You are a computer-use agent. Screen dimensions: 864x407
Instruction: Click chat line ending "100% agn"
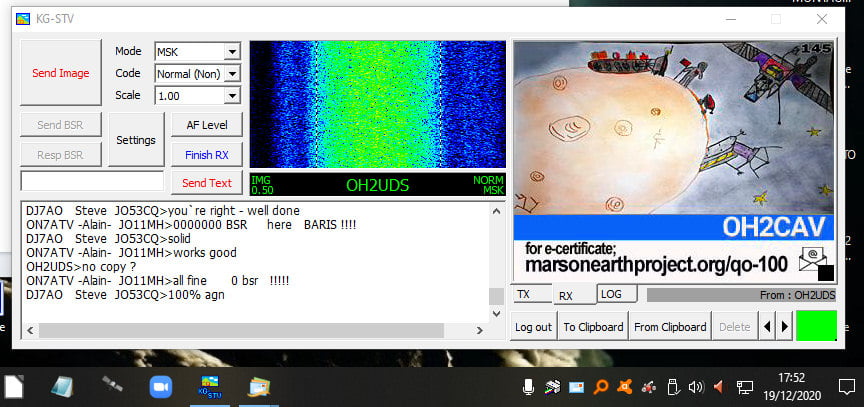pyautogui.click(x=125, y=295)
